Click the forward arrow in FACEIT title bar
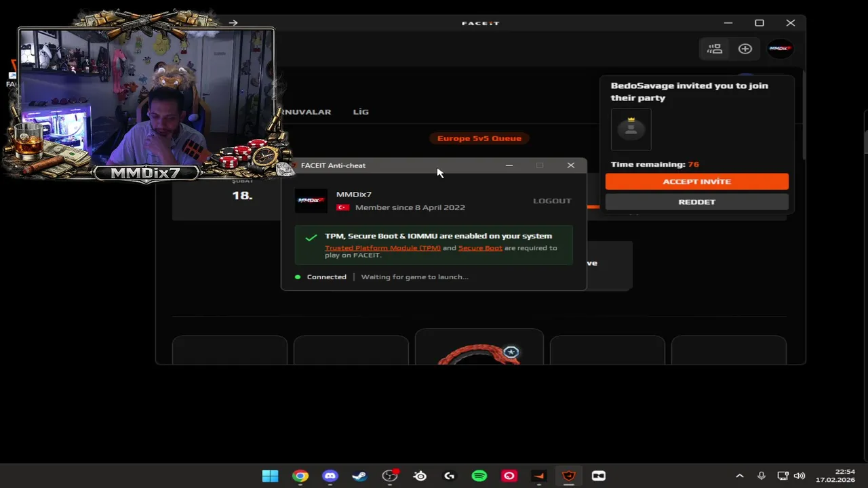The height and width of the screenshot is (488, 868). click(233, 23)
